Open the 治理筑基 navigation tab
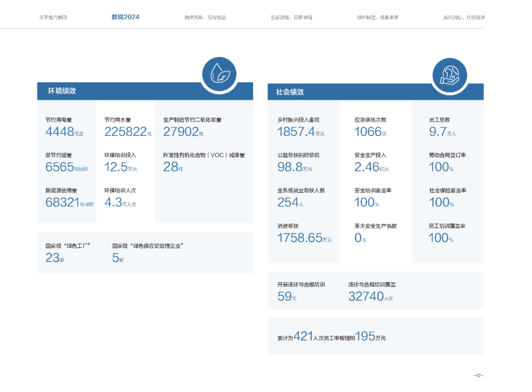Image resolution: width=532 pixels, height=392 pixels. pyautogui.click(x=205, y=17)
